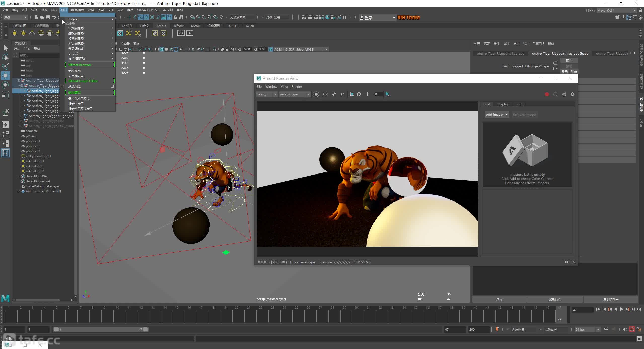Pick the Rotate tool in the toolbox
The image size is (644, 349).
point(6,85)
